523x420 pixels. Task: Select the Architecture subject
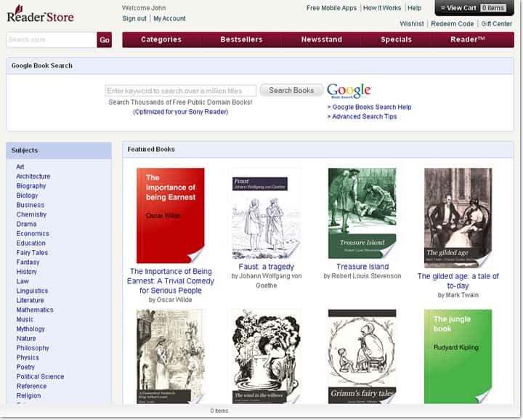click(33, 177)
